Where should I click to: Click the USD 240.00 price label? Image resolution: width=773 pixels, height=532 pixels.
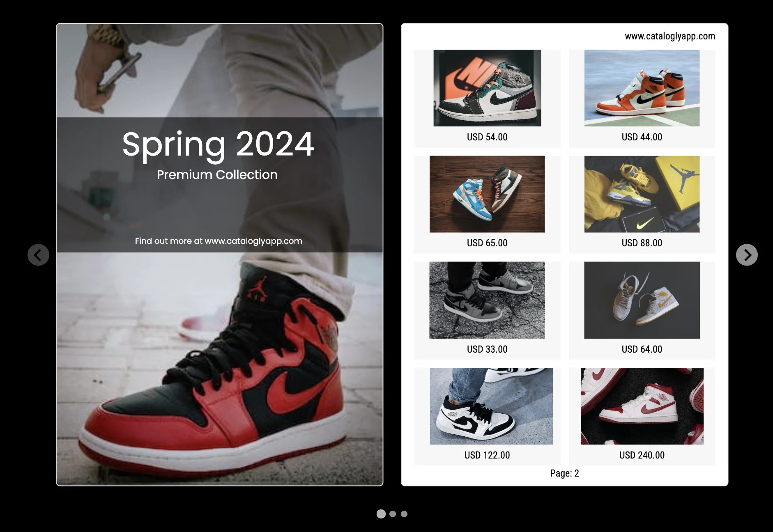click(642, 455)
